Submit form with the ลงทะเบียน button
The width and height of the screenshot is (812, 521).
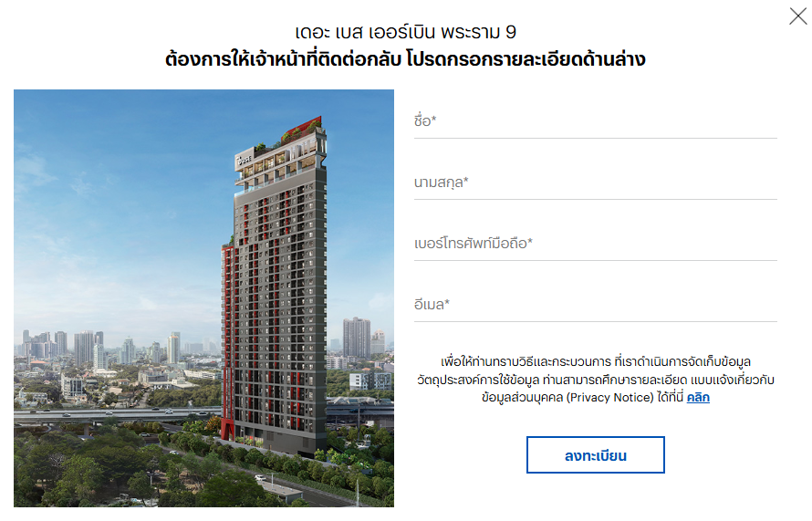click(x=595, y=454)
